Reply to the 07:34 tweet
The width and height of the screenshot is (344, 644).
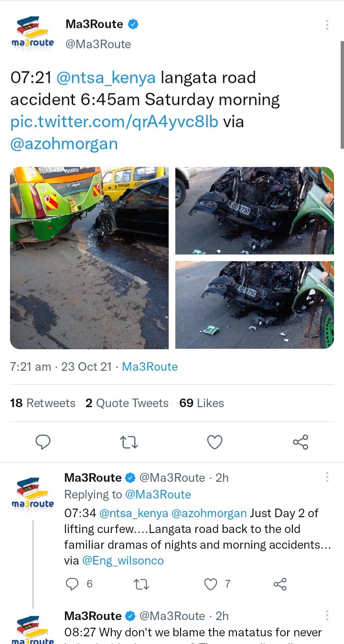pyautogui.click(x=72, y=584)
